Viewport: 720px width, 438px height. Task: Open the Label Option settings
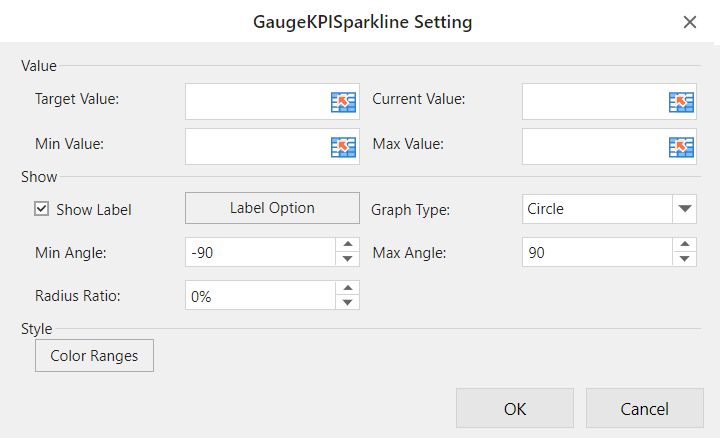click(272, 208)
